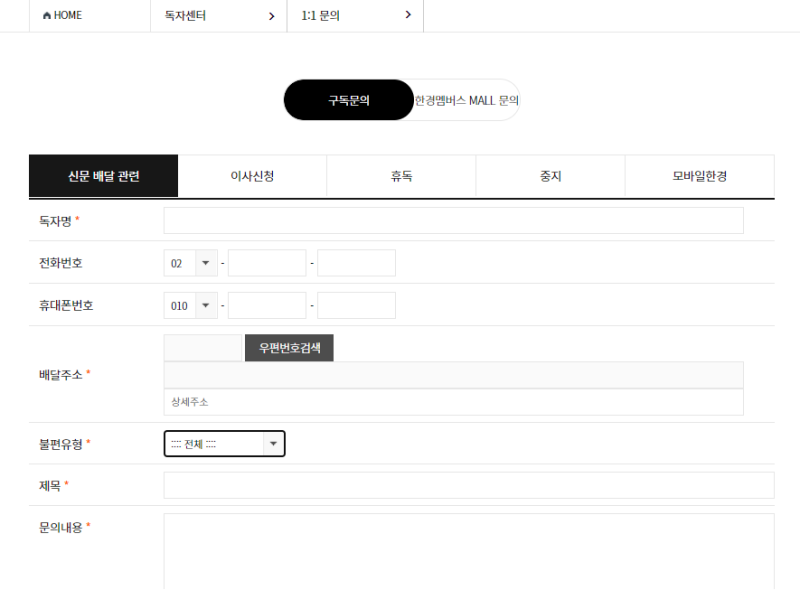Viewport: 800px width, 590px height.
Task: Open the 이사신청 tab
Action: 253,176
